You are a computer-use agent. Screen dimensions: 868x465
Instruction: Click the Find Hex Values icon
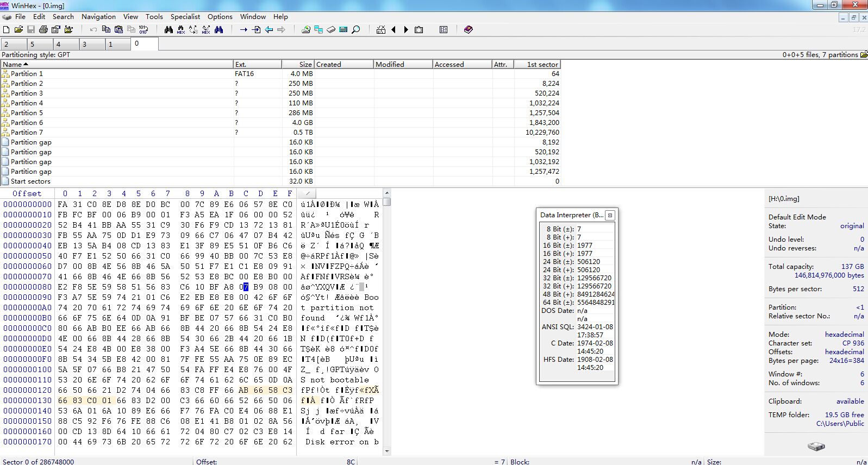point(181,29)
